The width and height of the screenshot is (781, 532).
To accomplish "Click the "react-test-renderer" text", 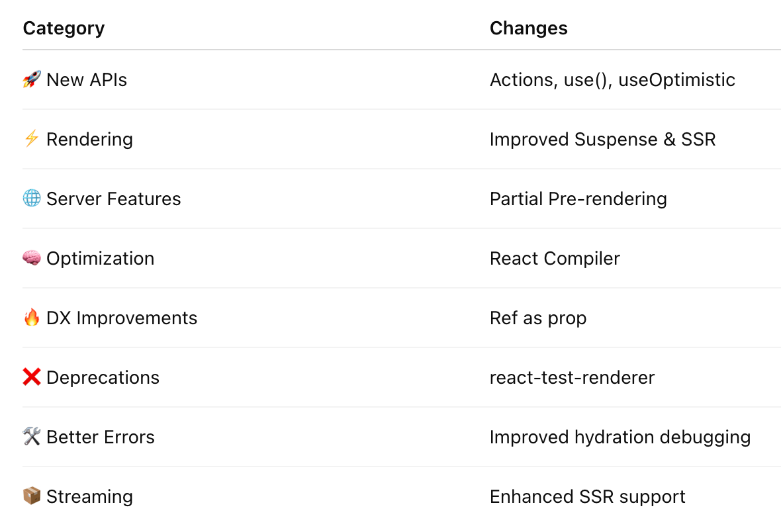I will click(572, 378).
